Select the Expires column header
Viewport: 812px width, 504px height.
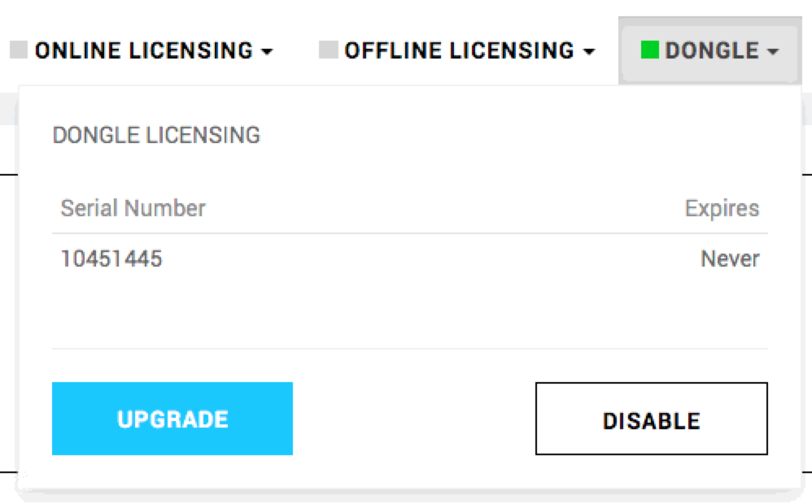coord(722,208)
